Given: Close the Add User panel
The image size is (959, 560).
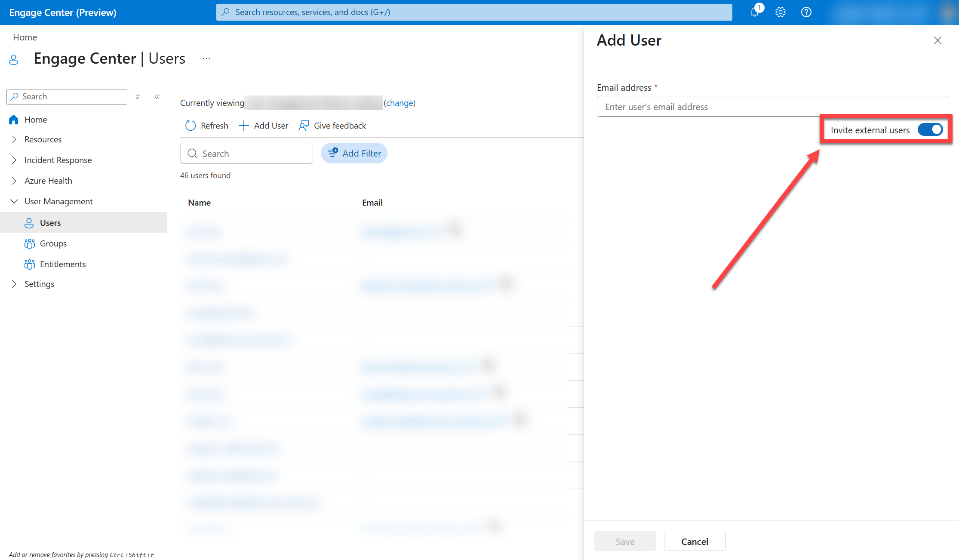Looking at the screenshot, I should pos(937,40).
